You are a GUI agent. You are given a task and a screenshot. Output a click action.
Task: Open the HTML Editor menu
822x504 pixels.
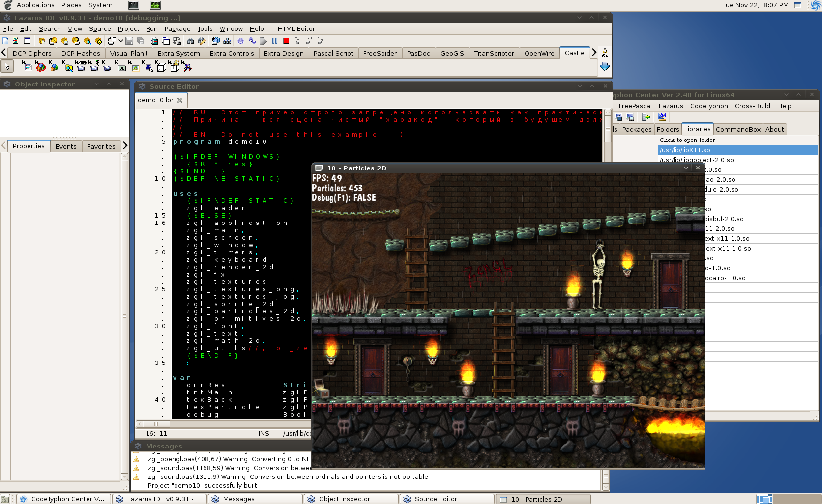pyautogui.click(x=296, y=28)
